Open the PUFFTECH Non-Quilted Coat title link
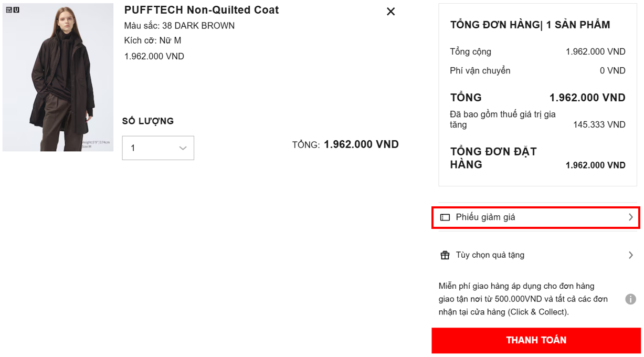 [x=202, y=10]
